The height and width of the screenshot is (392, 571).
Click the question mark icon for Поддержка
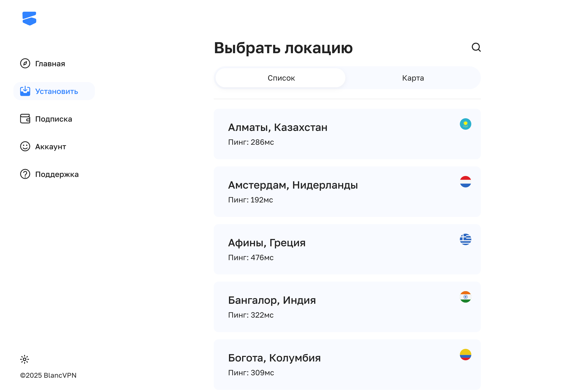coord(25,174)
